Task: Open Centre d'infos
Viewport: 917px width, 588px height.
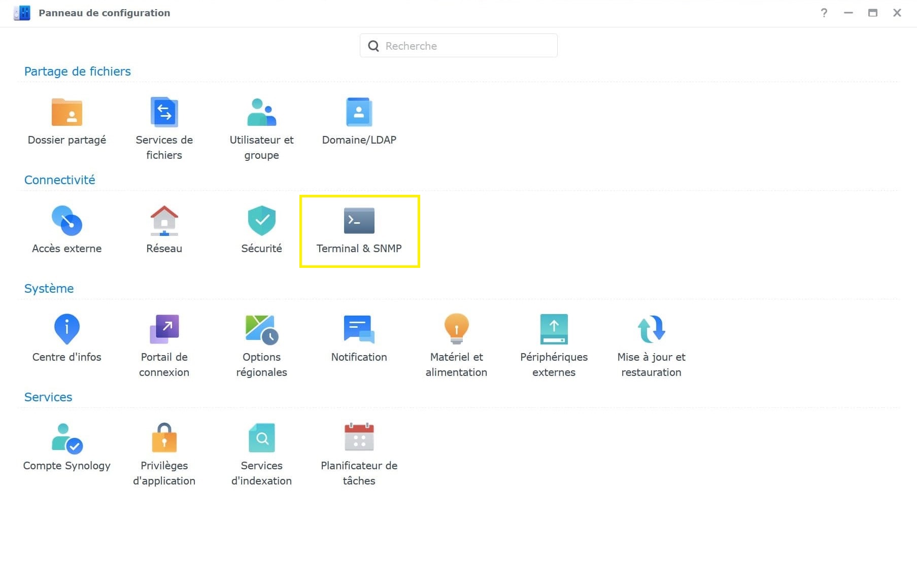Action: 66,329
